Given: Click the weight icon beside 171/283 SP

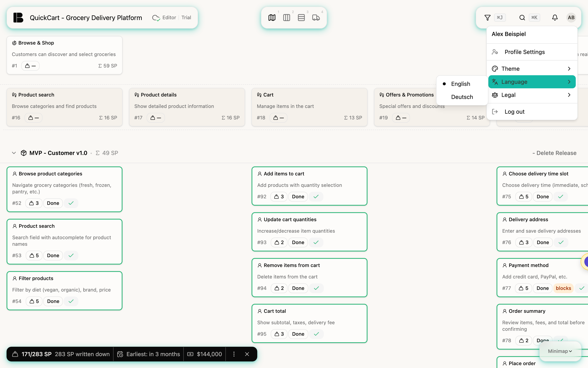Looking at the screenshot, I should coord(15,354).
